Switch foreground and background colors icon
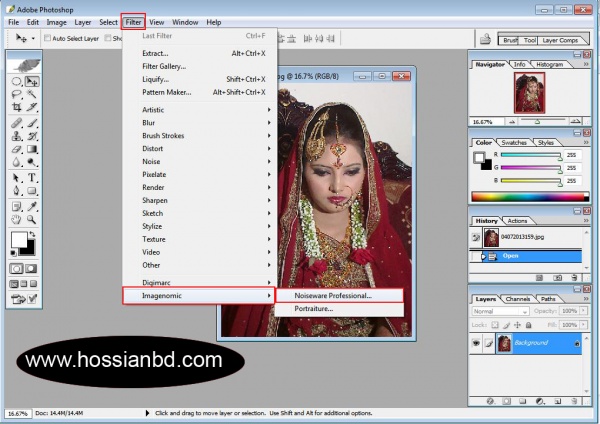Screen dimensions: 600x424 pos(33,234)
